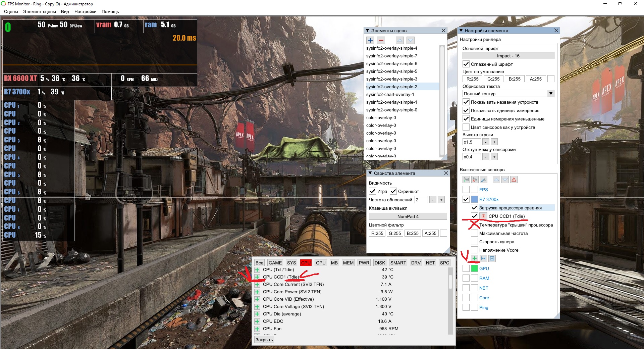The height and width of the screenshot is (349, 644).
Task: Enable Цвет сенсоров как у устройств
Action: [x=466, y=127]
